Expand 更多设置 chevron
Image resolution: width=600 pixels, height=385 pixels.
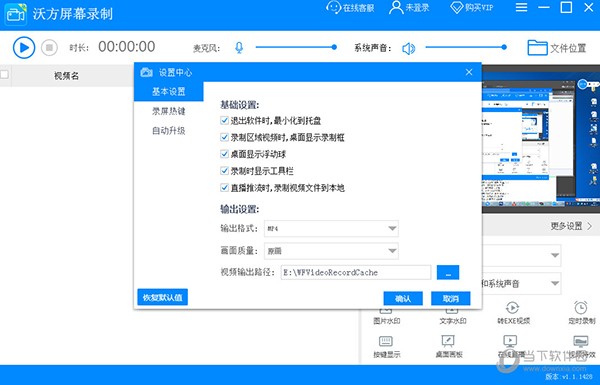point(589,226)
